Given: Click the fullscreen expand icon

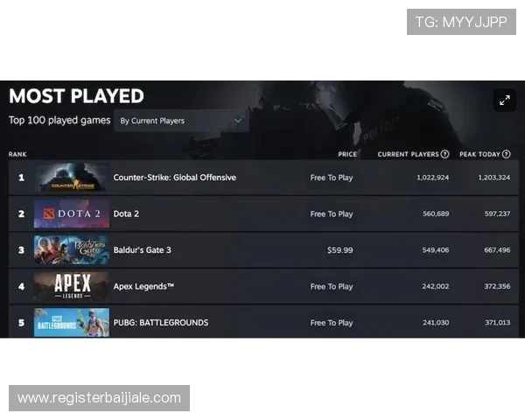Looking at the screenshot, I should coord(504,101).
